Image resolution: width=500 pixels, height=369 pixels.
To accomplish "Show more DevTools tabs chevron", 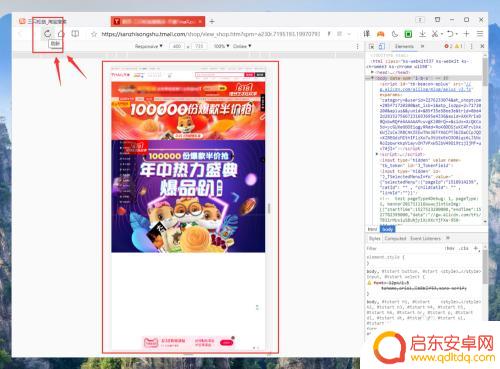I will pyautogui.click(x=423, y=46).
